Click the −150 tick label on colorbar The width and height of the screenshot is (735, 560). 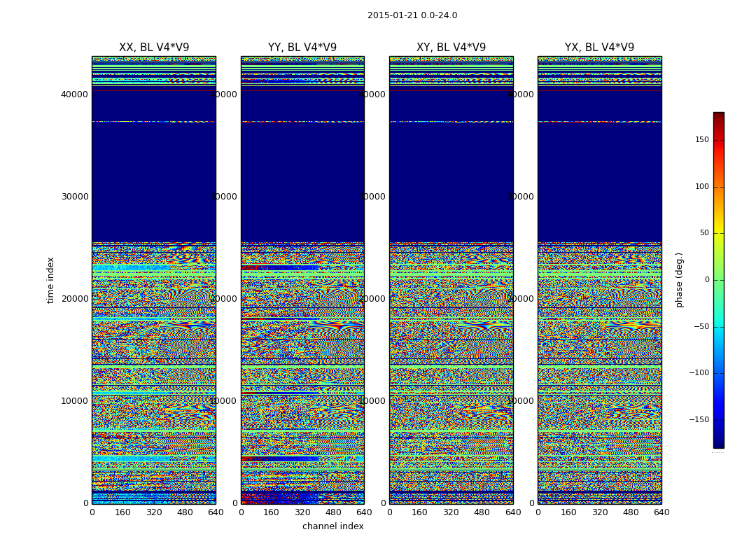pos(699,420)
